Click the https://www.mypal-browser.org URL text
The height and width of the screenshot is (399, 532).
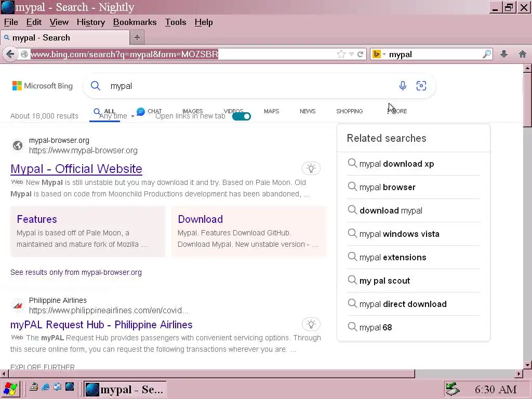83,150
